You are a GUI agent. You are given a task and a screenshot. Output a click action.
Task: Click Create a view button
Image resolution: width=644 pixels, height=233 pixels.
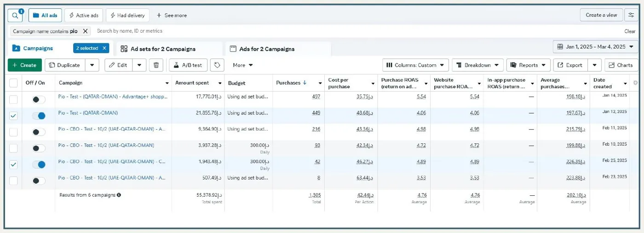[601, 15]
